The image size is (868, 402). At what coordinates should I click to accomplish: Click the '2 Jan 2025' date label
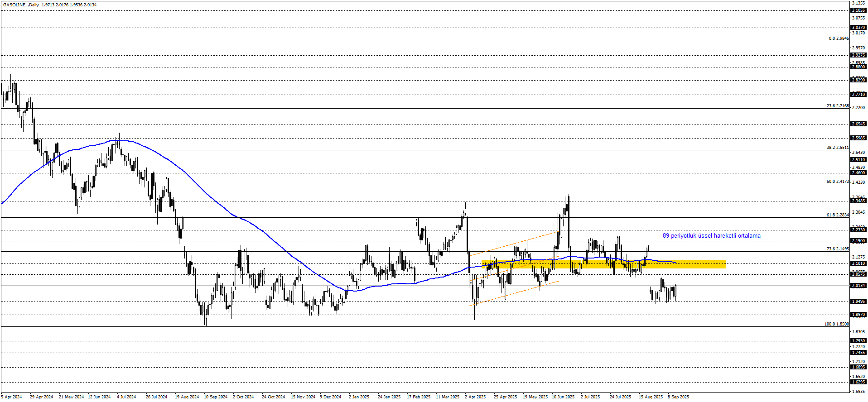pyautogui.click(x=359, y=397)
